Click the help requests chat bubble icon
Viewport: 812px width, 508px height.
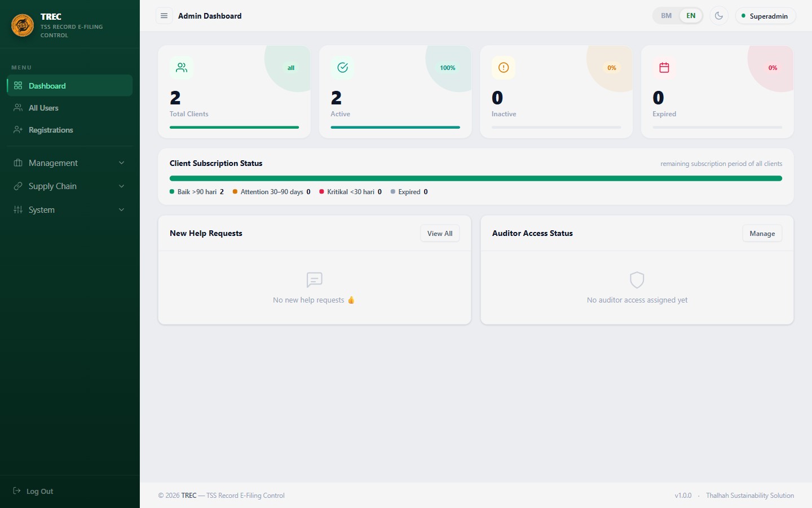point(314,280)
